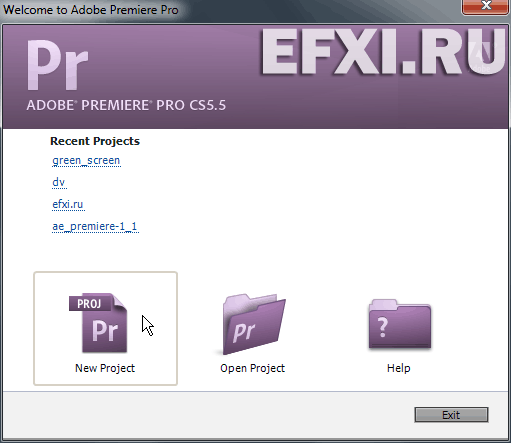Click the Help label text

tap(399, 368)
